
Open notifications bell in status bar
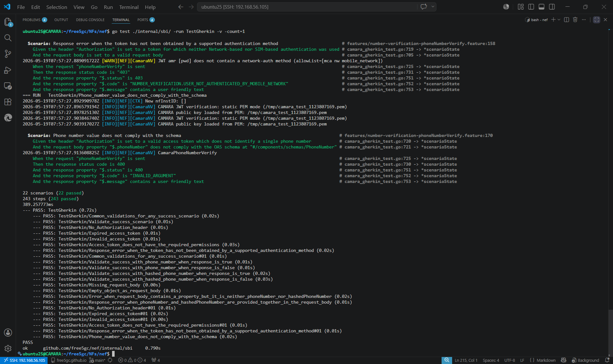(607, 360)
